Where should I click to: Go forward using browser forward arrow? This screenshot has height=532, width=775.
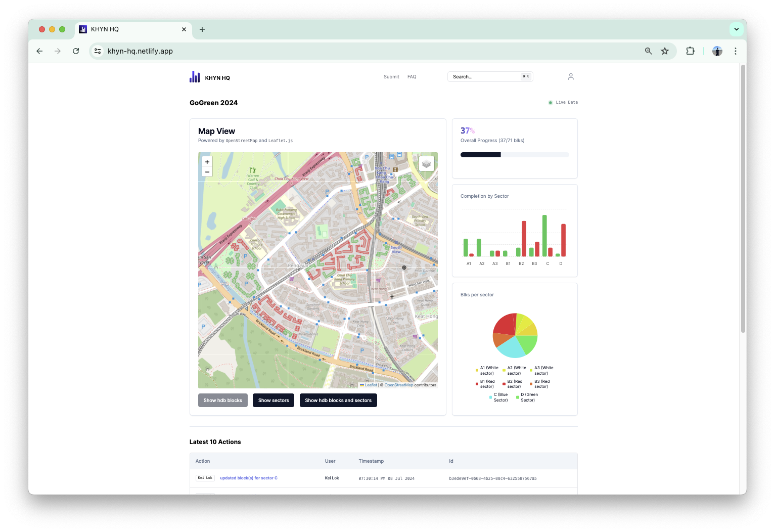tap(58, 51)
